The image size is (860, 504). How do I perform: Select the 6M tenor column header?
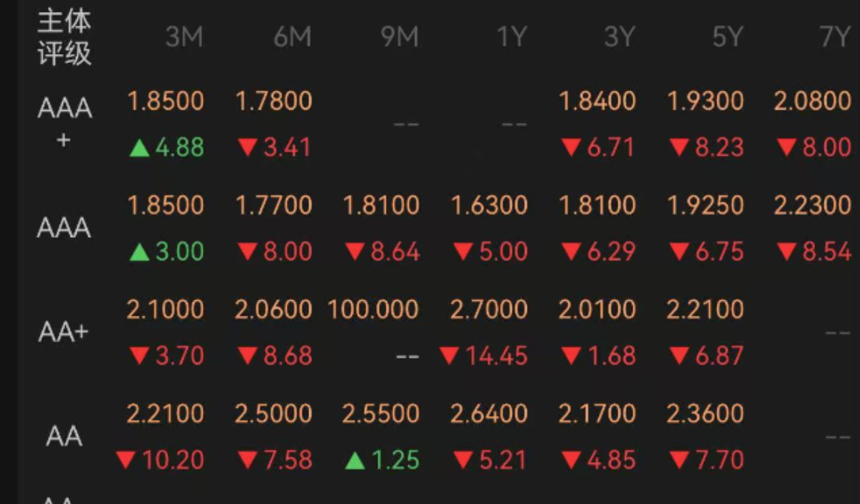click(x=292, y=37)
